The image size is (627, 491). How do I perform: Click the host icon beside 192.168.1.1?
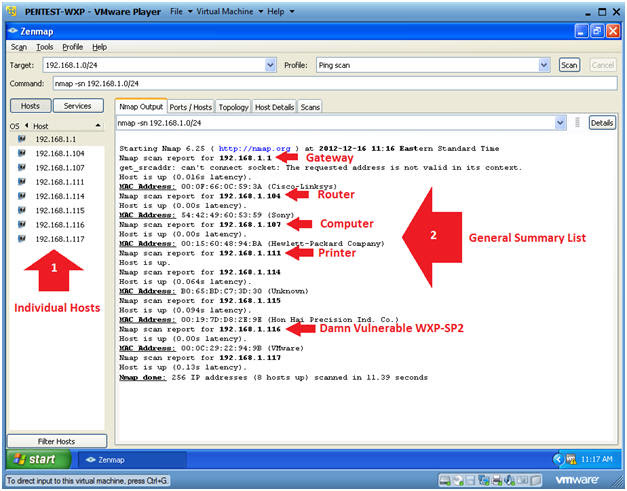(x=22, y=139)
